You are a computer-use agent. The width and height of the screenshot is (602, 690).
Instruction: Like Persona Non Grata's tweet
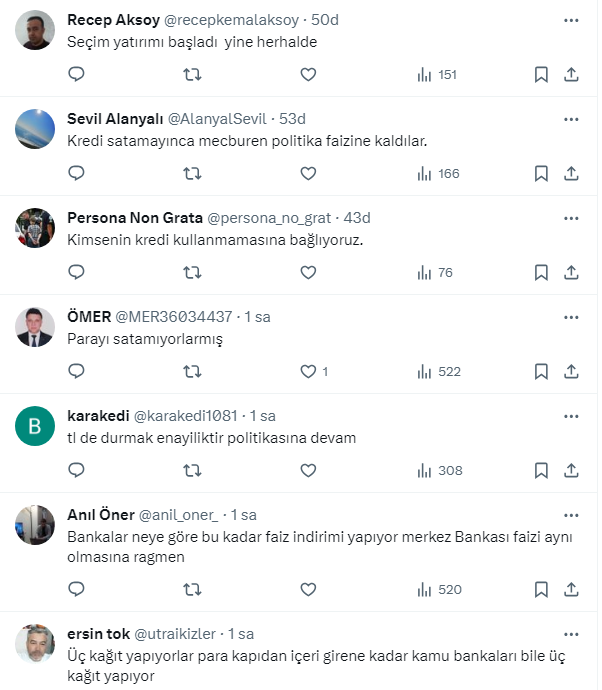point(308,272)
